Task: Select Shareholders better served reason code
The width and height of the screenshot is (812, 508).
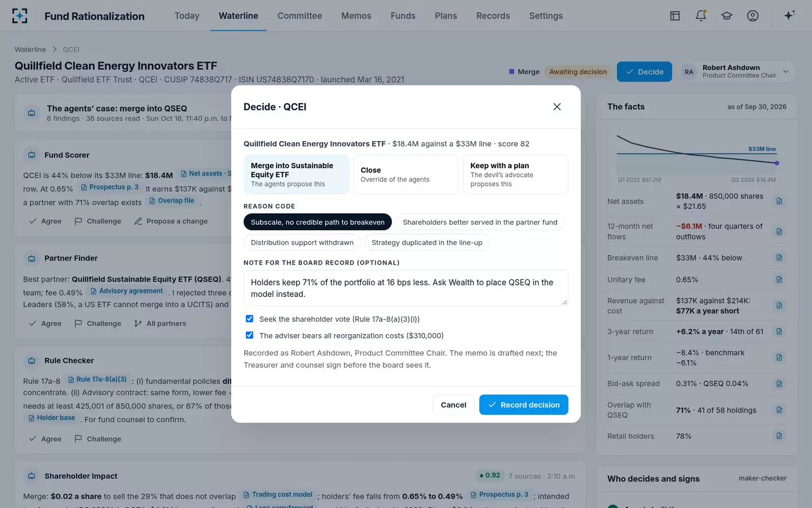Action: pyautogui.click(x=480, y=222)
